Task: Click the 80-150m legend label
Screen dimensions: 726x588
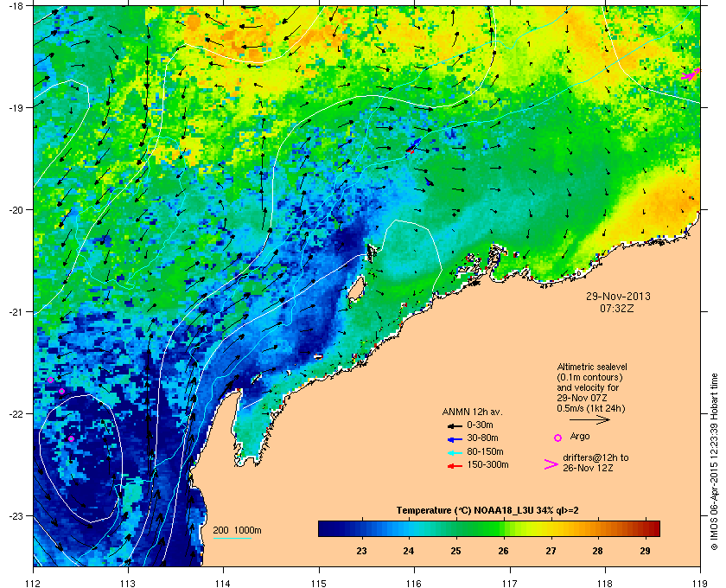Action: [485, 451]
